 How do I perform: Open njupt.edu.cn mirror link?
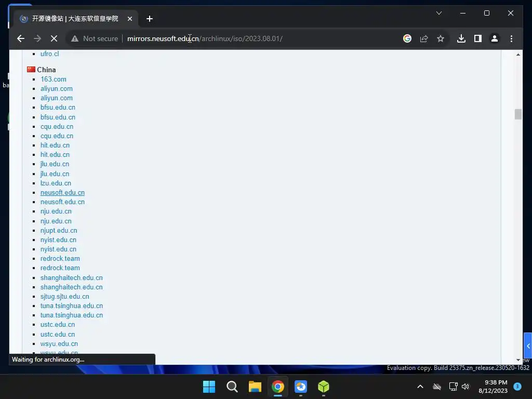[x=59, y=230]
